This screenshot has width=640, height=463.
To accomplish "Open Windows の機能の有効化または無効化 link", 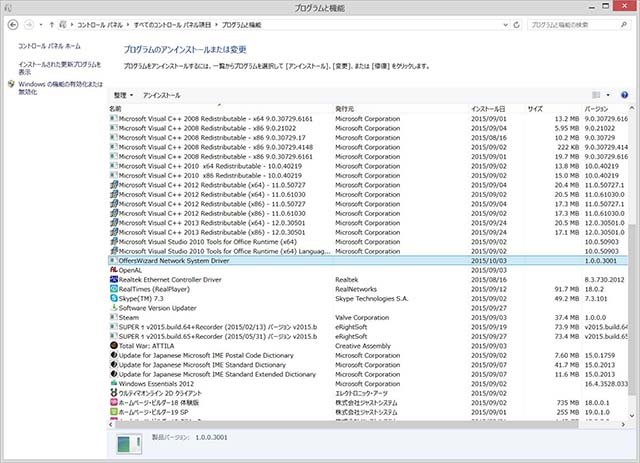I will tap(60, 88).
